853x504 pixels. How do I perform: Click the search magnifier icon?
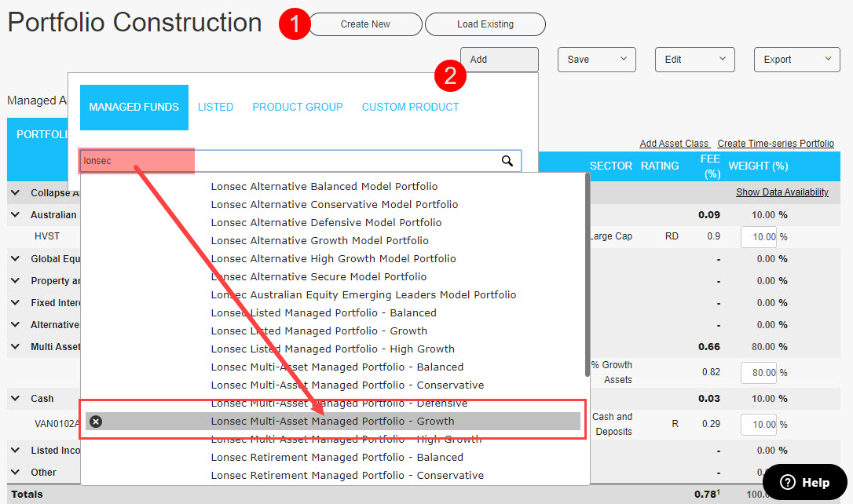(507, 161)
